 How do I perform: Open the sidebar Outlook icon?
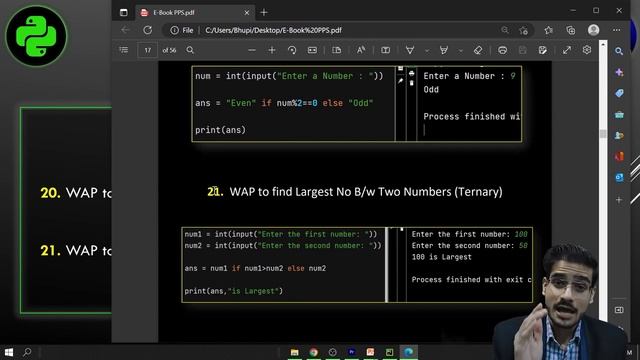coord(619,178)
